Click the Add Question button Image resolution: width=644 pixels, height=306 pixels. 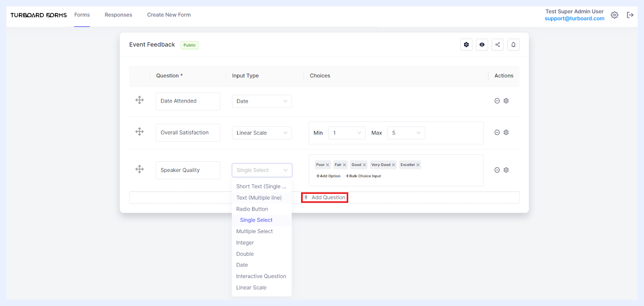(324, 198)
